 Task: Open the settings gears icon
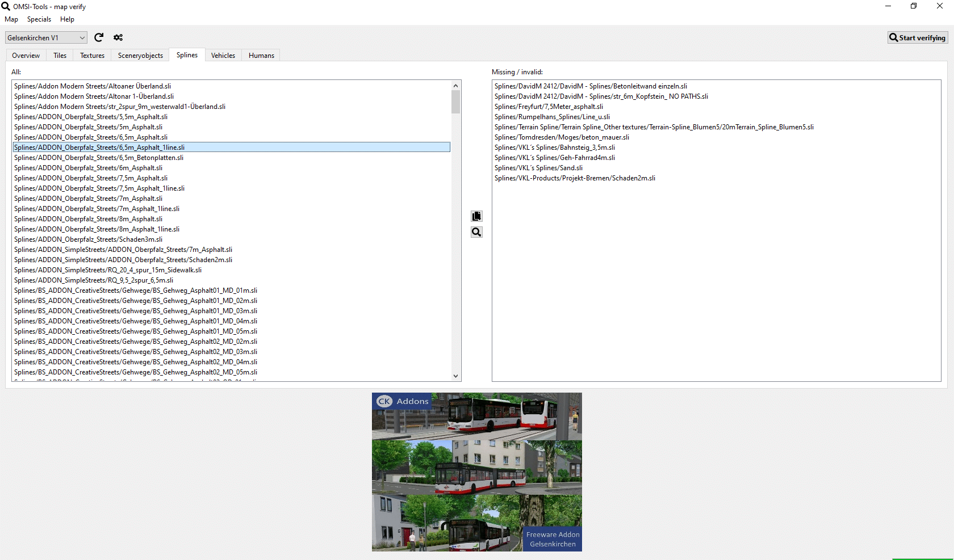(x=118, y=37)
